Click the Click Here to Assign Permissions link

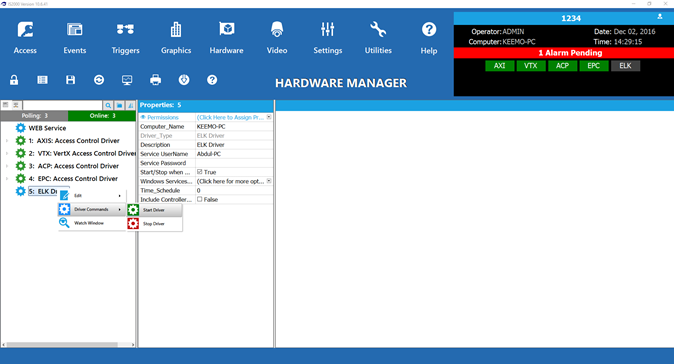coord(230,117)
